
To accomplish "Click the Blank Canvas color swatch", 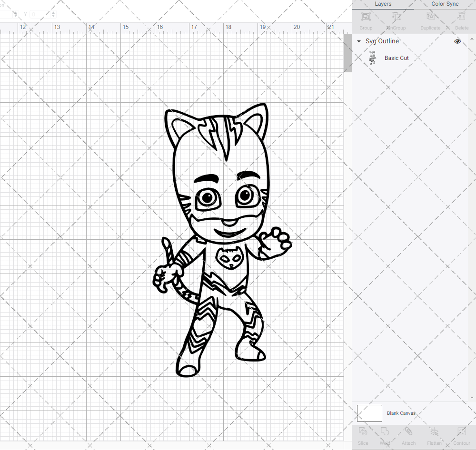I will click(x=369, y=413).
